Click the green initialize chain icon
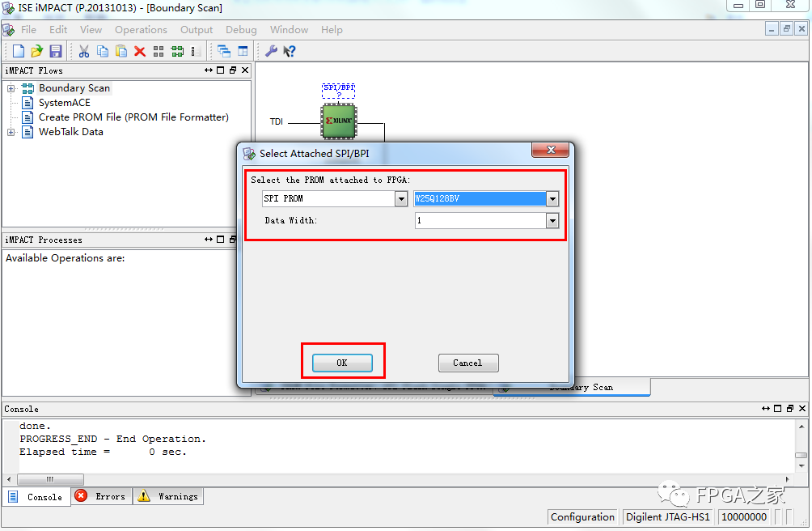The image size is (812, 531). pyautogui.click(x=177, y=51)
